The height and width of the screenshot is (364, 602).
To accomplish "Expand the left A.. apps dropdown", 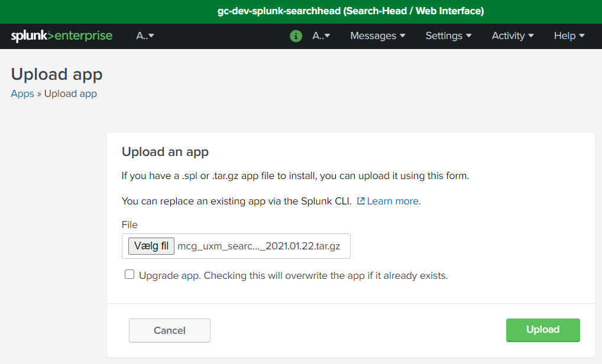I will point(145,36).
